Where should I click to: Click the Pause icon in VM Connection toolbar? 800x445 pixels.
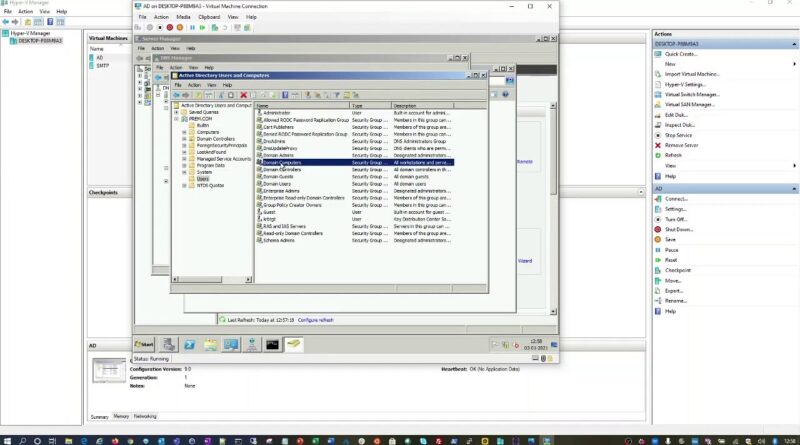click(192, 28)
